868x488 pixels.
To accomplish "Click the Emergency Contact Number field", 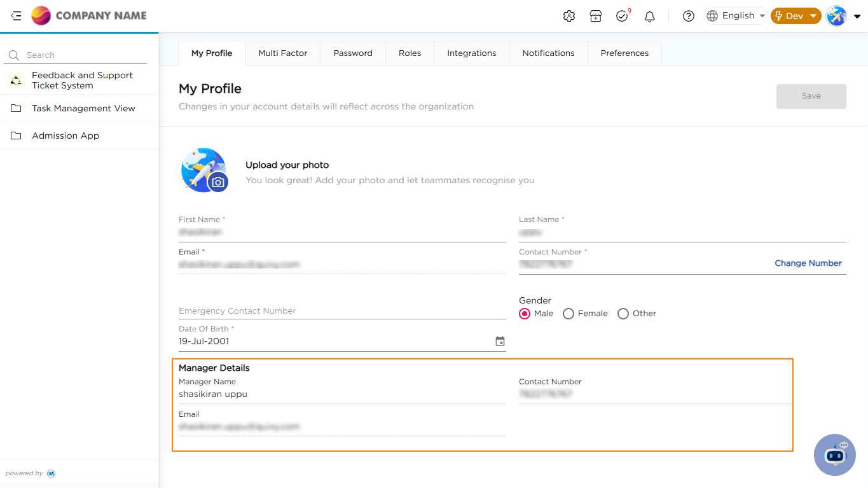I will point(342,311).
